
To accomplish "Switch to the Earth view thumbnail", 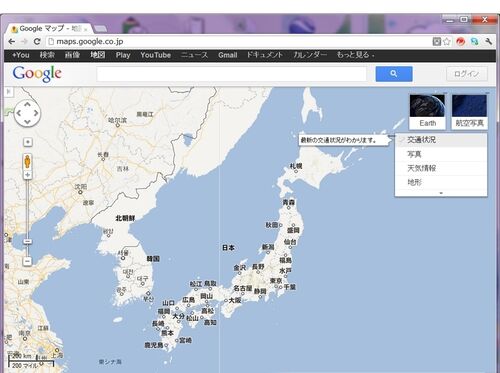I will pyautogui.click(x=427, y=112).
